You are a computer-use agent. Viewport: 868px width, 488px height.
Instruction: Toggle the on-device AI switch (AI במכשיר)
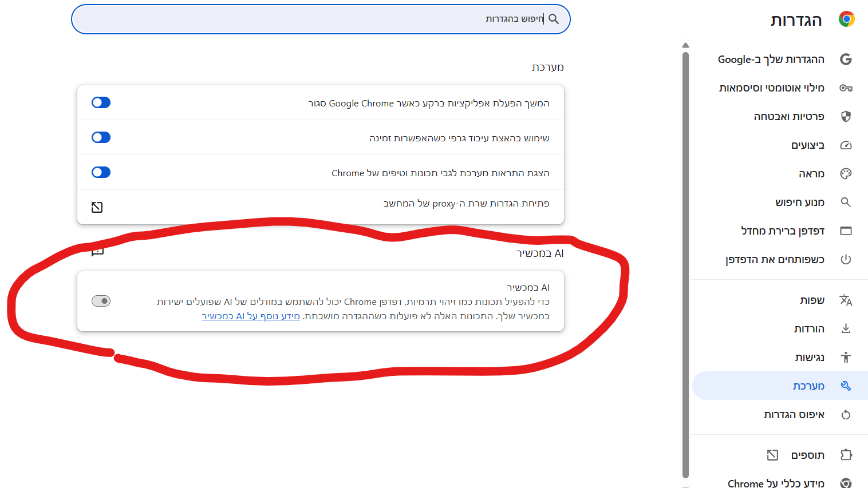101,301
